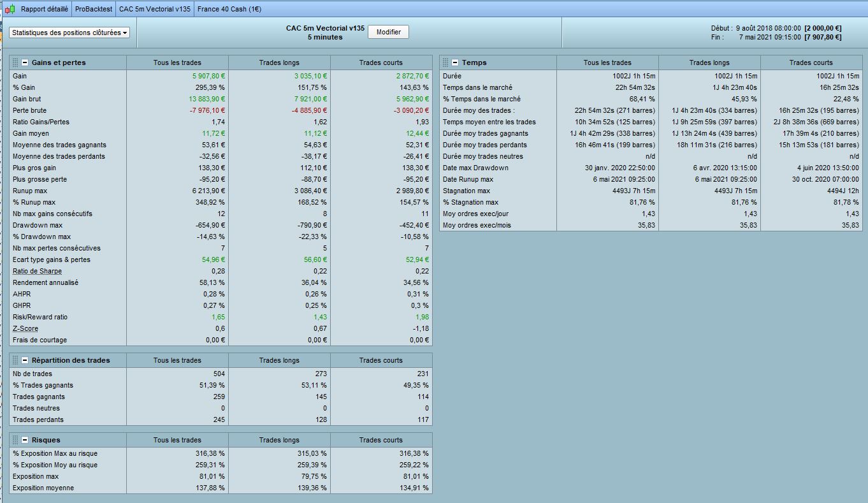868x503 pixels.
Task: Click the Rendement annualisé value 58,13 %
Action: (212, 282)
